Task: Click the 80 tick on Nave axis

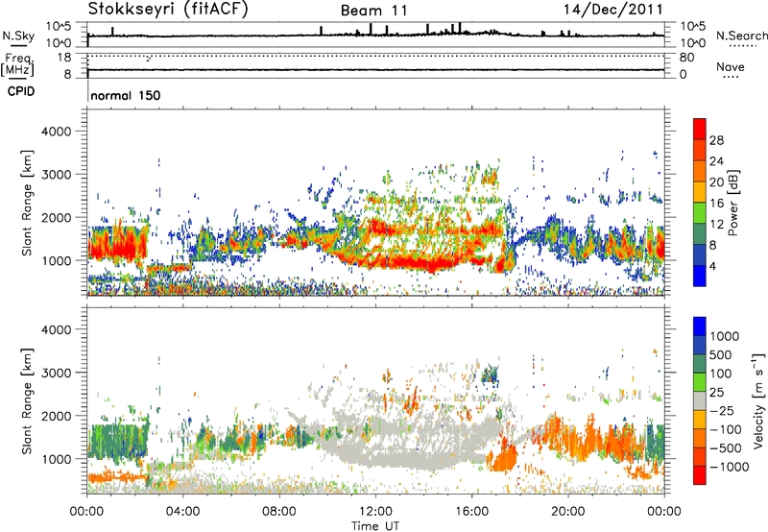Action: [x=686, y=58]
